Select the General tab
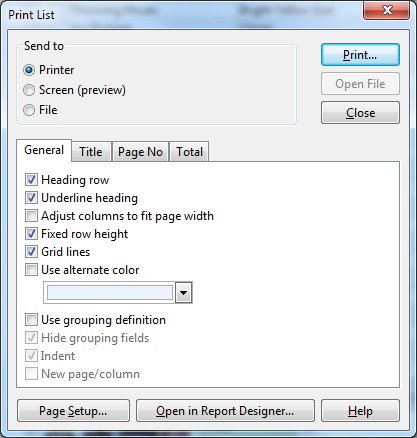 44,150
